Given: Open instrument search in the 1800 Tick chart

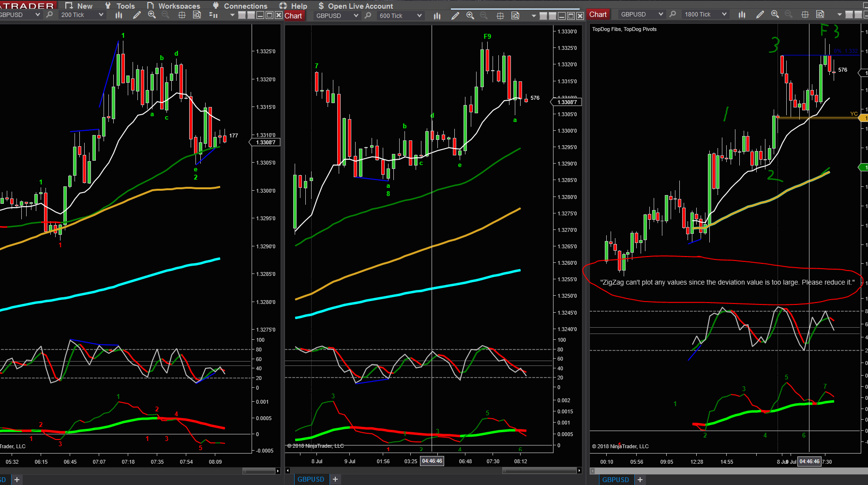Looking at the screenshot, I should click(673, 15).
